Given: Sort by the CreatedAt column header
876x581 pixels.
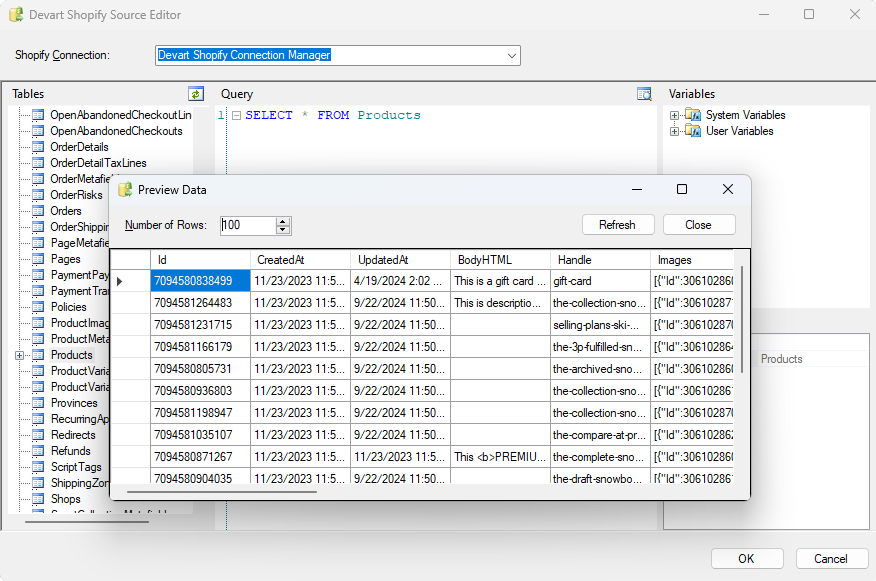Looking at the screenshot, I should (300, 260).
